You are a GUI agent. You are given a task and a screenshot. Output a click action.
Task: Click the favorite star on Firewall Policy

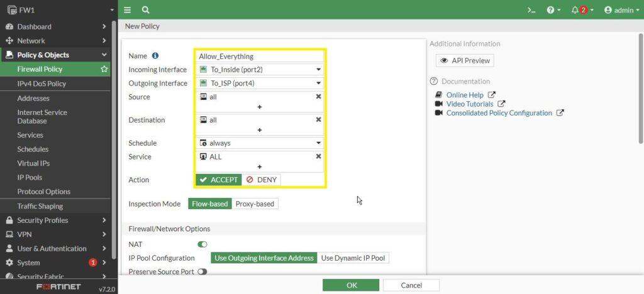click(x=104, y=69)
